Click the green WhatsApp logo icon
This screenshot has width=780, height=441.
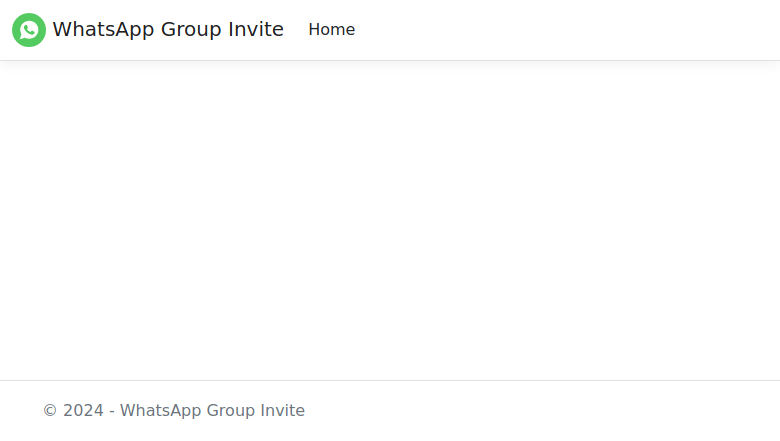(x=29, y=30)
